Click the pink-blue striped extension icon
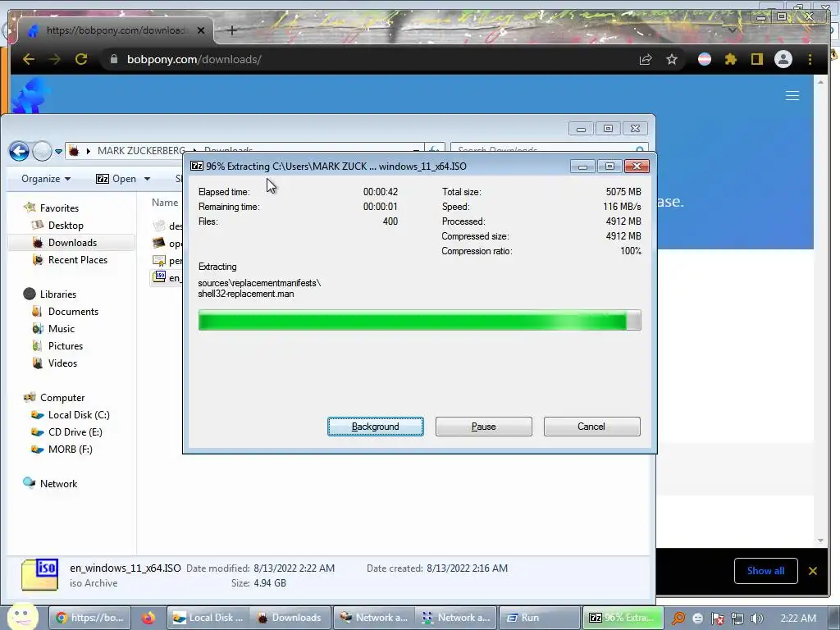The height and width of the screenshot is (630, 840). [705, 59]
